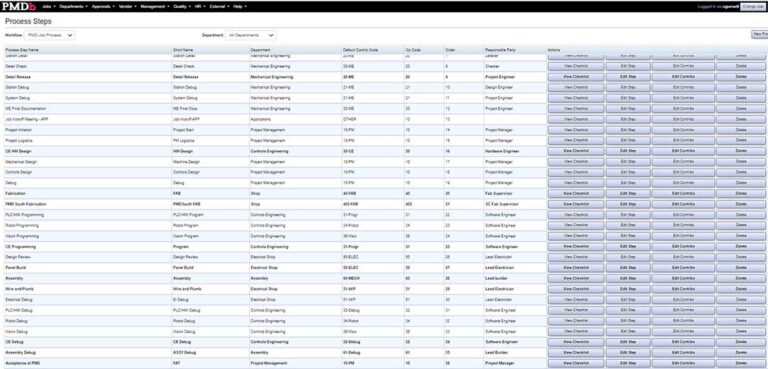The image size is (768, 369).
Task: Edit Controls for PLC/HMI Debug
Action: tap(683, 310)
